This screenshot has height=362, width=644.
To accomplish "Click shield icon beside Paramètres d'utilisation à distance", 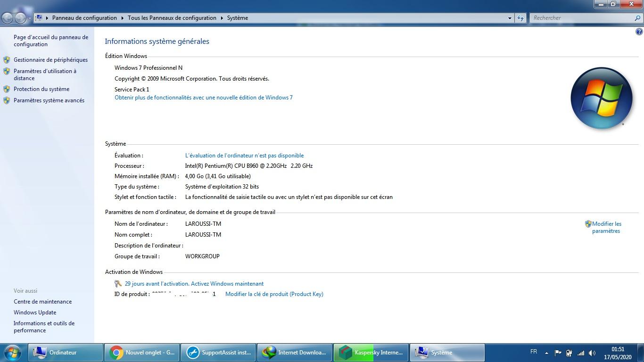I will click(7, 71).
